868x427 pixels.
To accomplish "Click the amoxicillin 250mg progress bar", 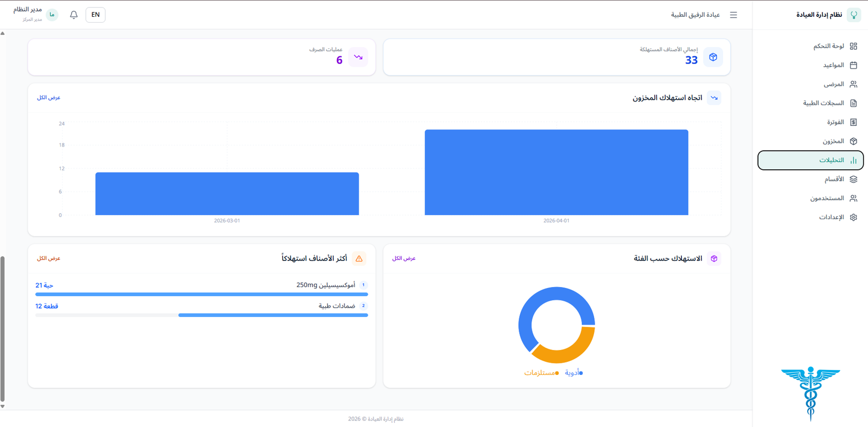I will [x=201, y=294].
